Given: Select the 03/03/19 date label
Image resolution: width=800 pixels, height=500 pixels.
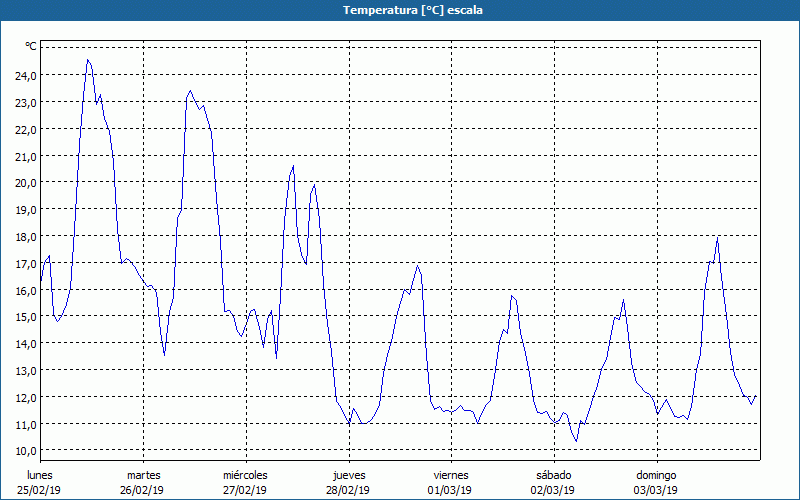Looking at the screenshot, I should [x=656, y=490].
